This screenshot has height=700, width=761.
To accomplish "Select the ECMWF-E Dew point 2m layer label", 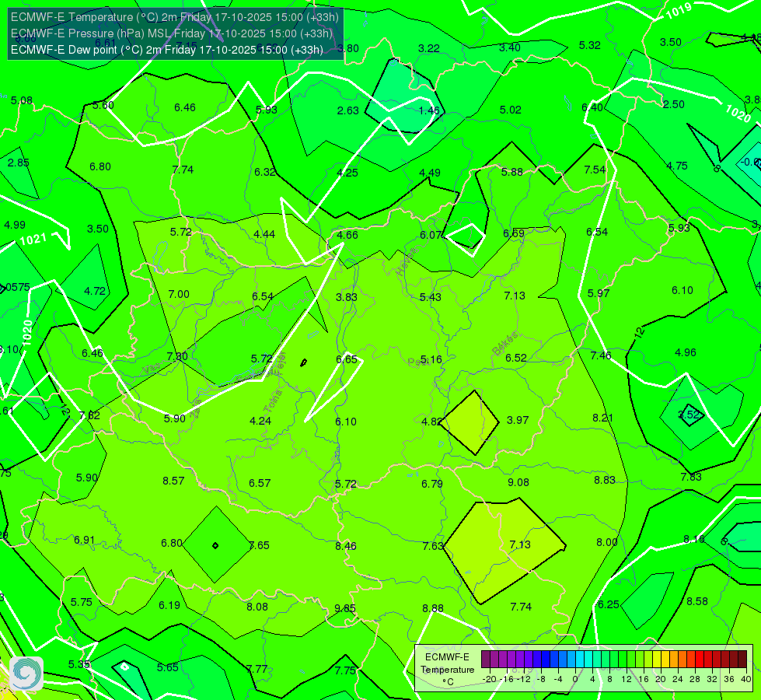I will pyautogui.click(x=167, y=50).
